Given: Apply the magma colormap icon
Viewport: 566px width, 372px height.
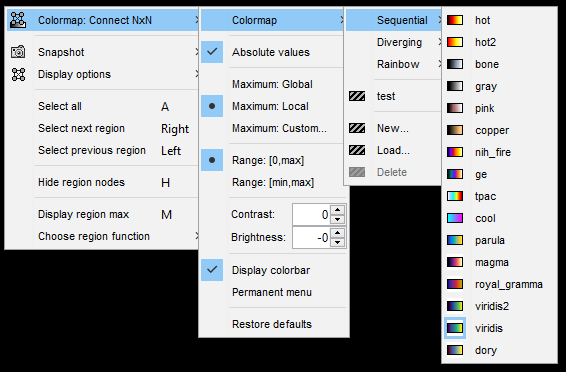Looking at the screenshot, I should 455,262.
